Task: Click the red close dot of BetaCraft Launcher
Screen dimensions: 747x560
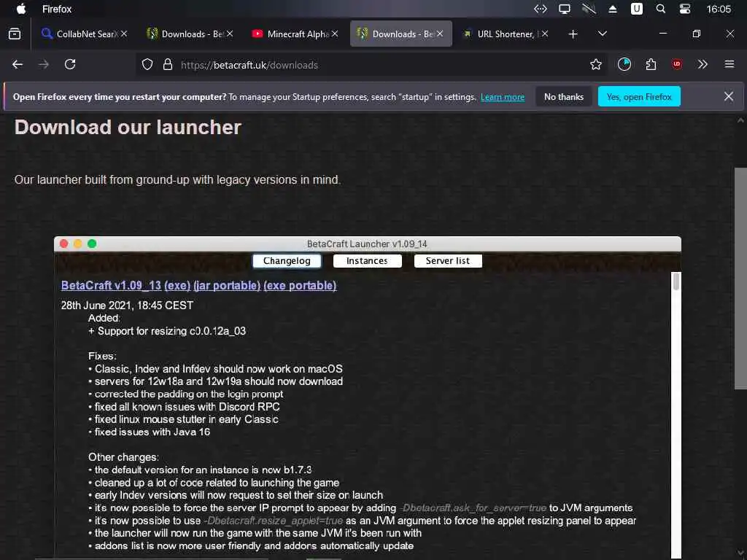Action: [64, 244]
